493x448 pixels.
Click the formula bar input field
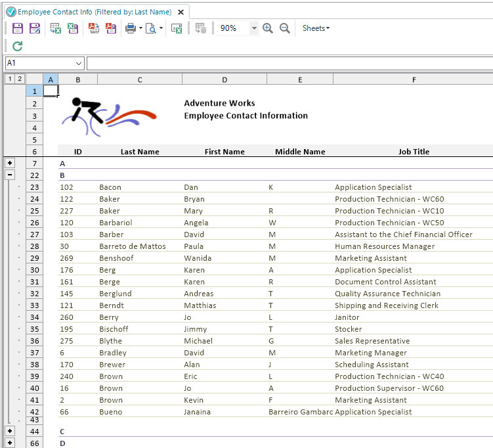(289, 64)
